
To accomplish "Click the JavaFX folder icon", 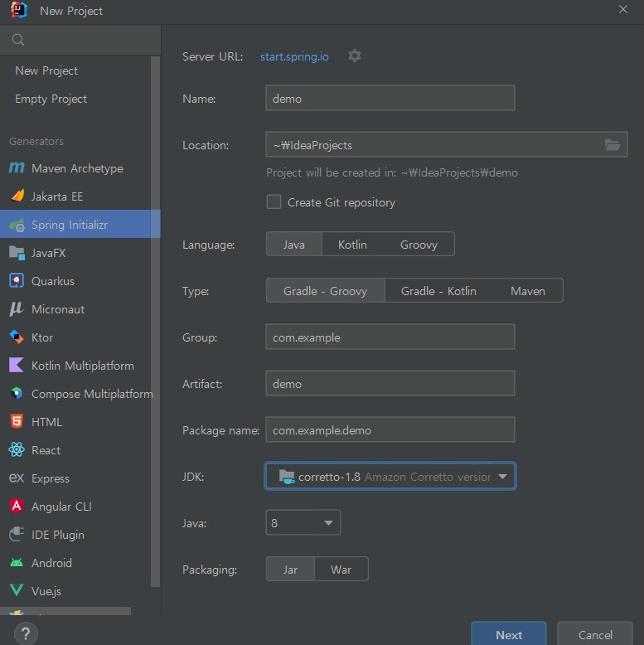I will click(17, 253).
